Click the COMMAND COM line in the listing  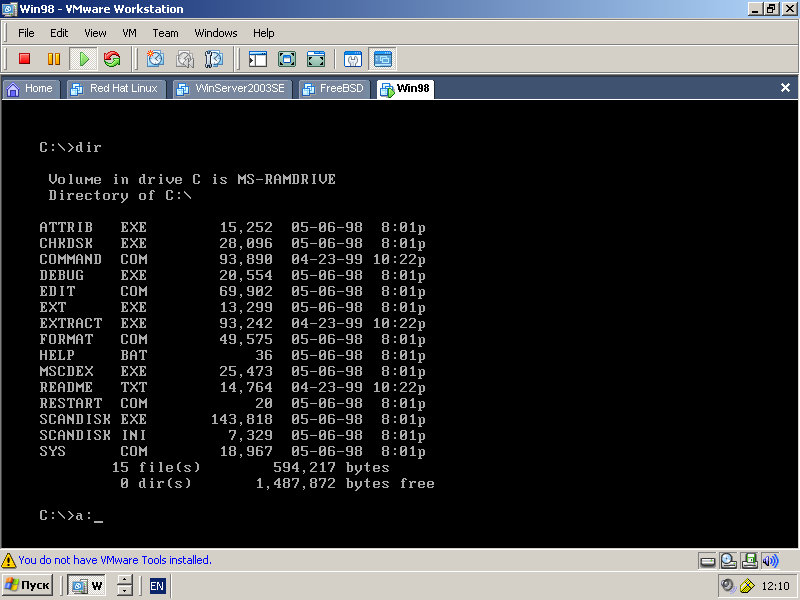[x=233, y=259]
